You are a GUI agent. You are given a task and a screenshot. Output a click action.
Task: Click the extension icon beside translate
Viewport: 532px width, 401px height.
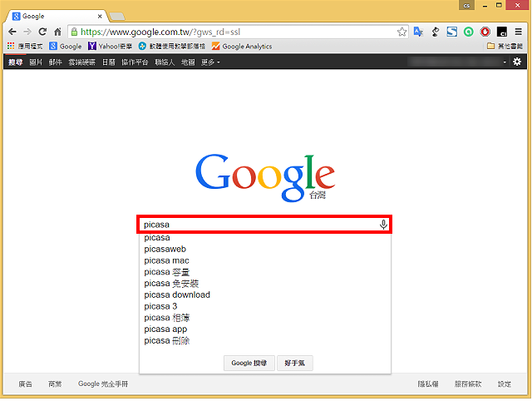click(x=435, y=32)
